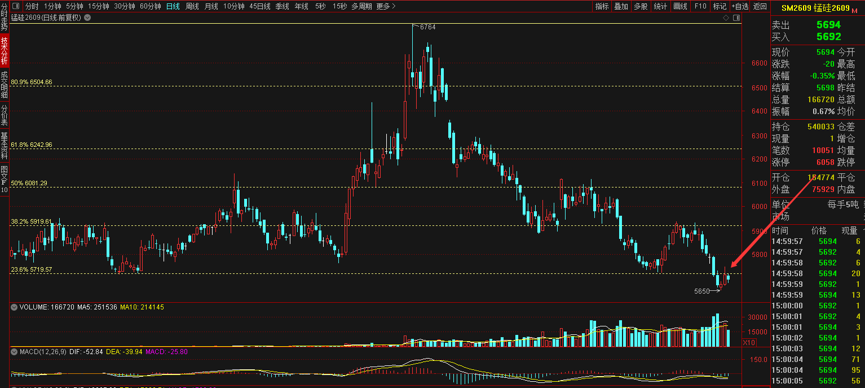Screen dimensions: 865x388
Task: Click the 返回 back button
Action: coord(760,7)
